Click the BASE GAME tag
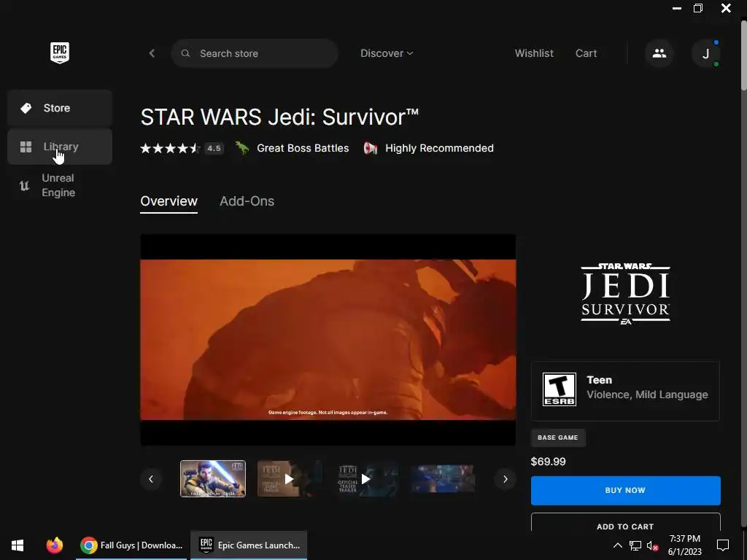 [558, 437]
